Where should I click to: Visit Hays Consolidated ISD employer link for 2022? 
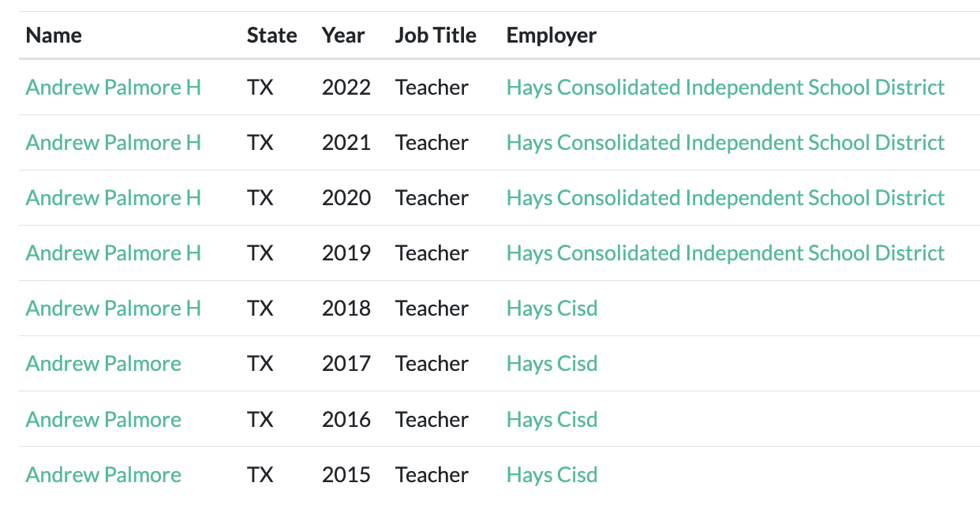point(725,88)
